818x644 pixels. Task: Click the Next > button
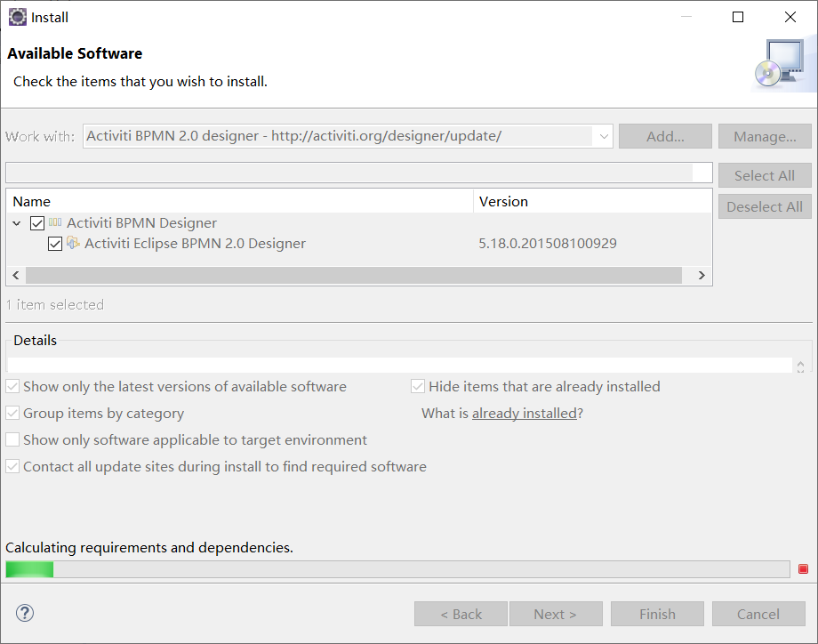556,614
